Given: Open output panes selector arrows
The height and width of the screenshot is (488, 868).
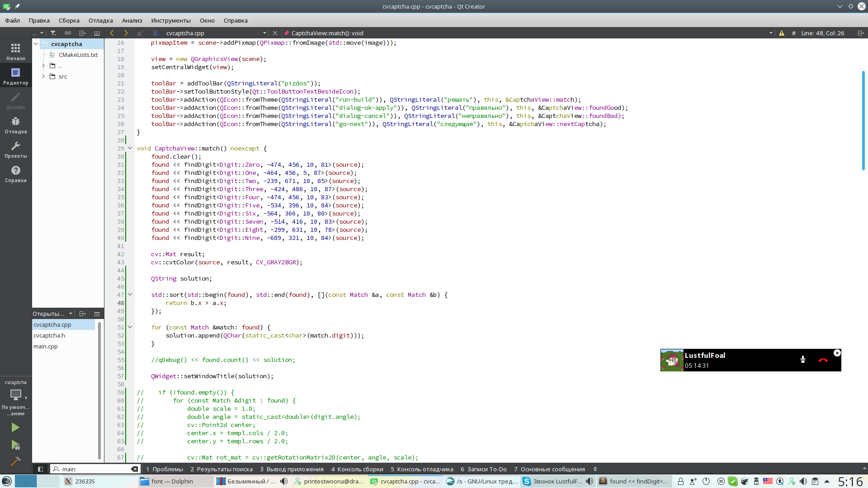Looking at the screenshot, I should click(x=595, y=469).
